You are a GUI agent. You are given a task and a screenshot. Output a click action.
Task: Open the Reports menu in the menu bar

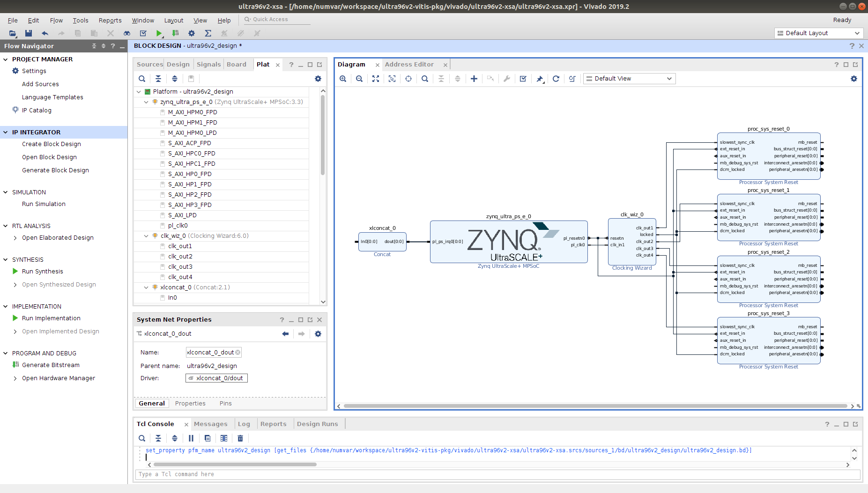(x=110, y=20)
